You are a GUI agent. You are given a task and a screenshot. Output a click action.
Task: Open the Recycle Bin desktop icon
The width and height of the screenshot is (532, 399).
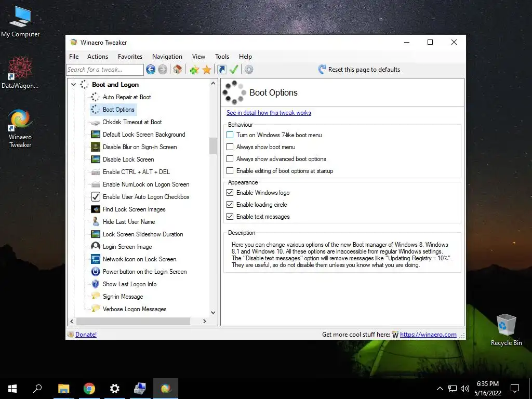pyautogui.click(x=506, y=330)
